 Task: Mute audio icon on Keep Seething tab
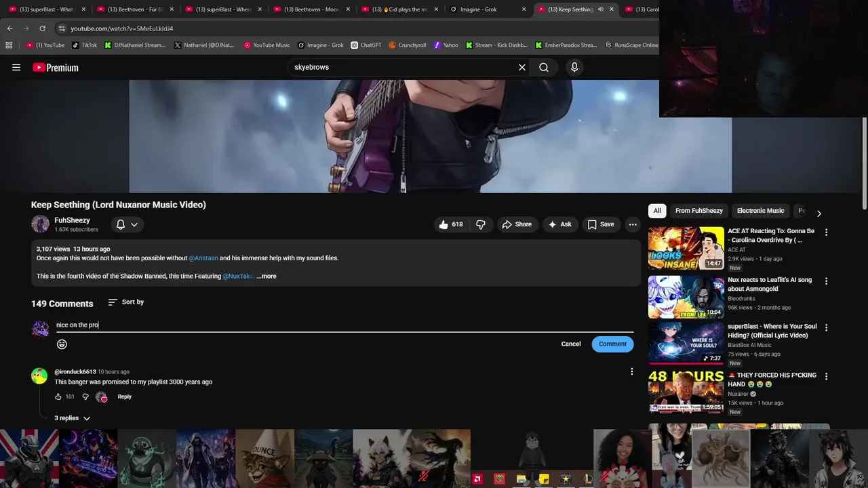(x=600, y=9)
